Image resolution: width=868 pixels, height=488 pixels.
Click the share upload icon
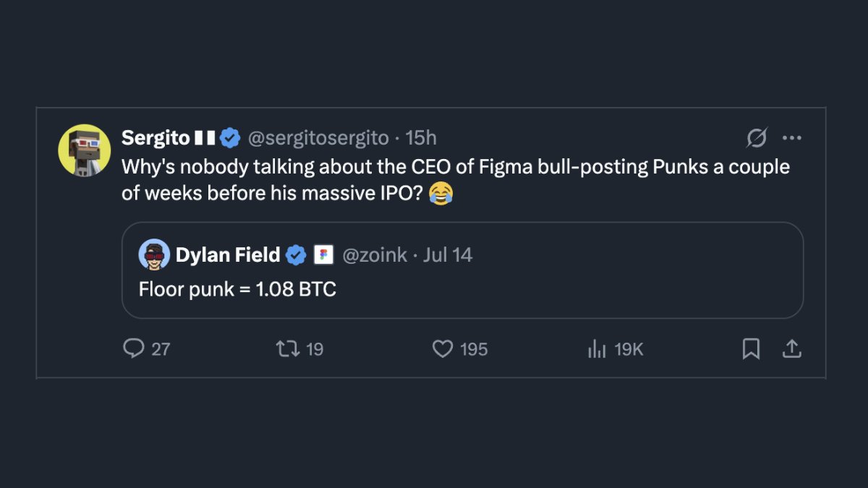tap(792, 349)
